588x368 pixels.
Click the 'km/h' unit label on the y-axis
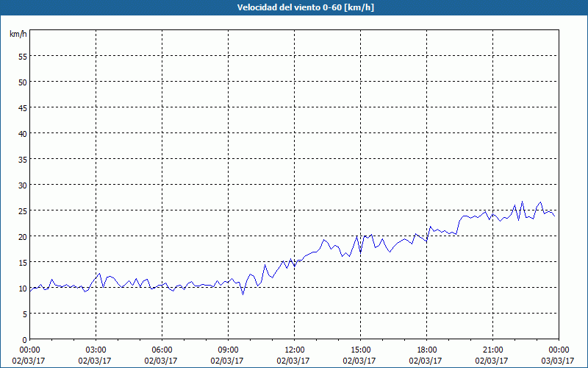click(x=18, y=34)
